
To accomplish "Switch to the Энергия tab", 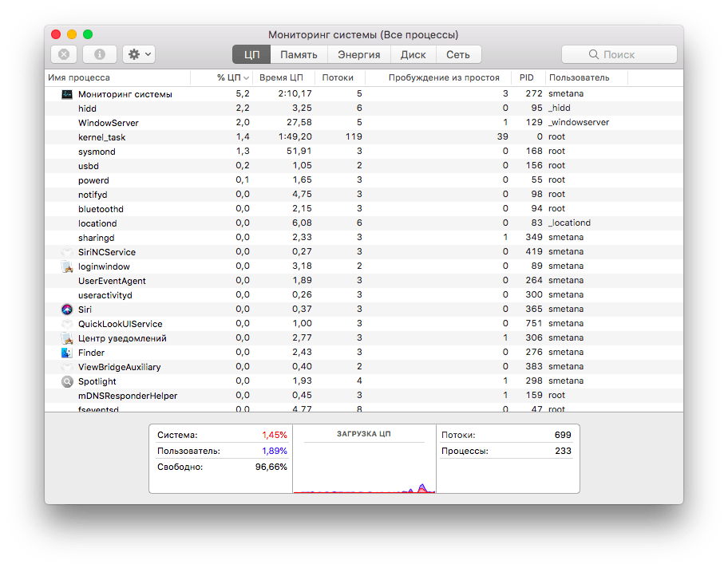I will point(359,54).
